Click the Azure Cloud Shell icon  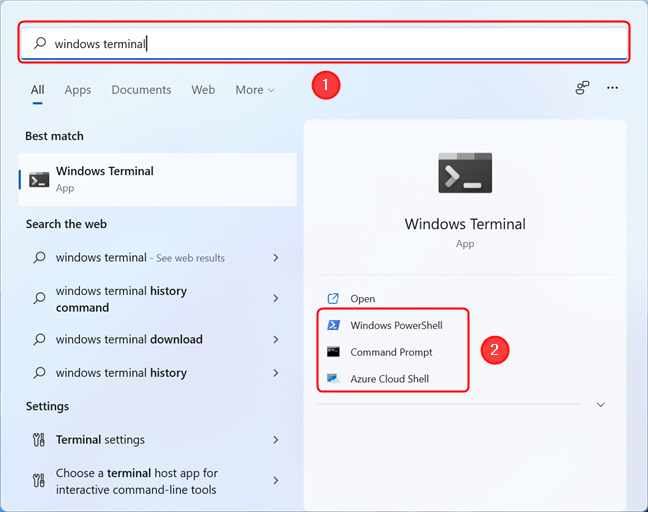[x=333, y=379]
